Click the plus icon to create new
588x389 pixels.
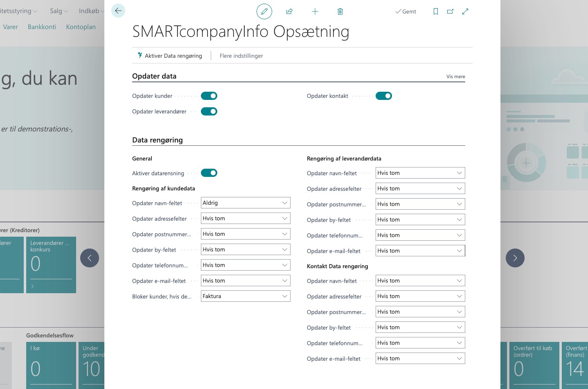315,11
